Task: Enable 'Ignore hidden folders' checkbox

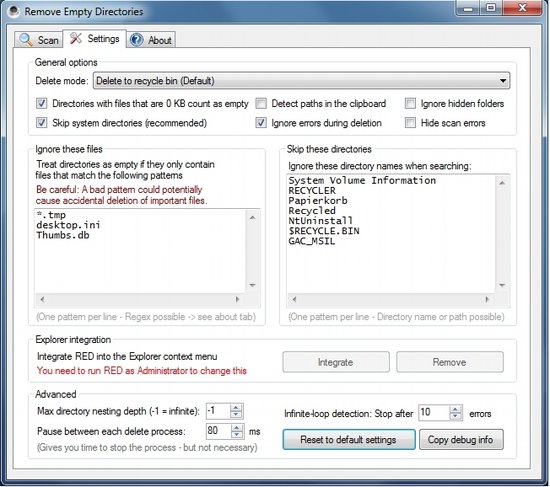Action: pyautogui.click(x=410, y=104)
